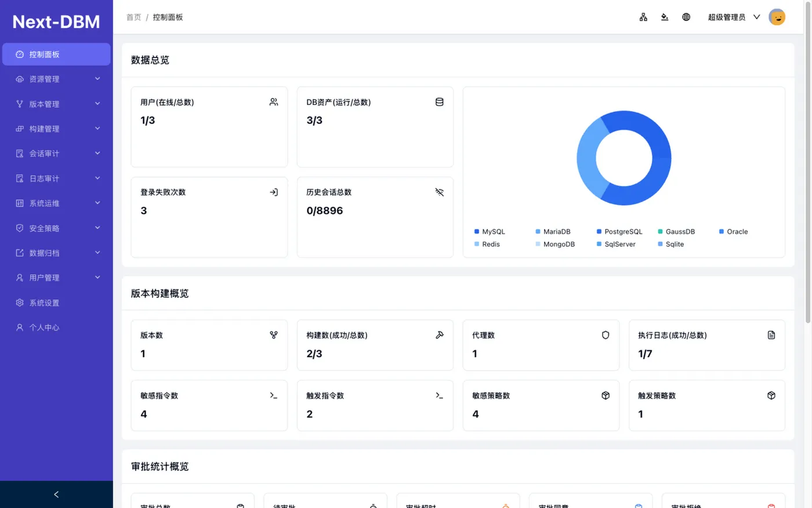Open the 超级管理员 dropdown arrow
This screenshot has height=508, width=812.
(756, 17)
